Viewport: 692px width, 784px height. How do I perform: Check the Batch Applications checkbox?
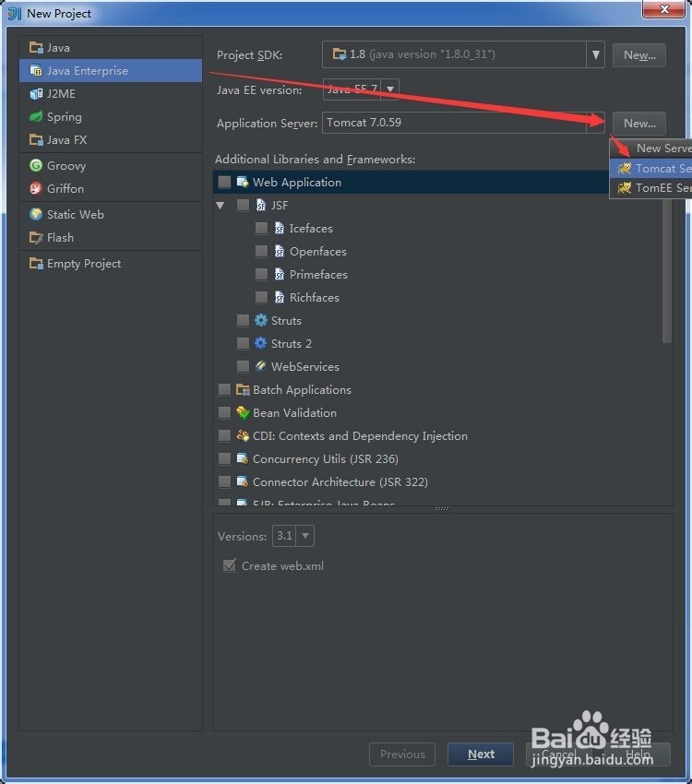click(224, 389)
